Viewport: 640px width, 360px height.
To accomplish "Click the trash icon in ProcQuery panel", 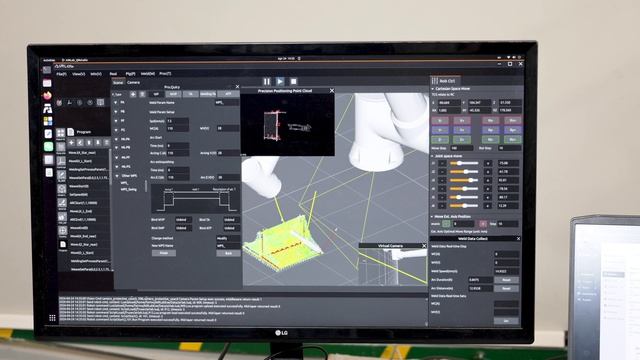I will point(142,94).
